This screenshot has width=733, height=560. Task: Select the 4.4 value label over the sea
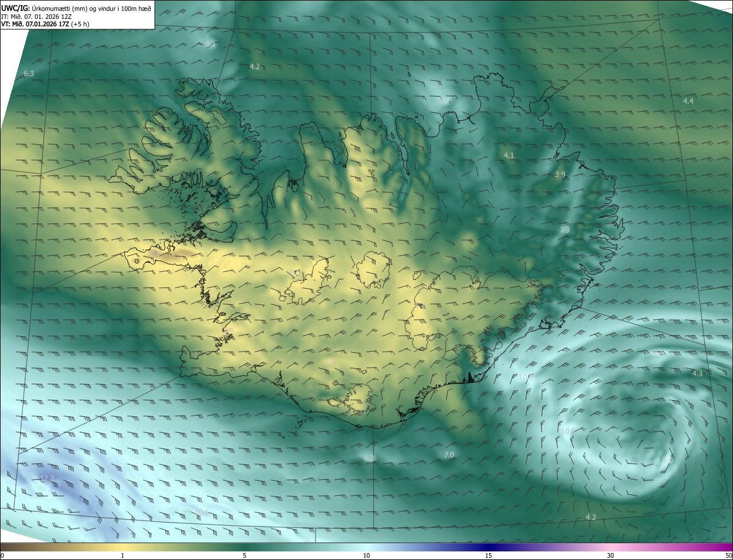tap(688, 101)
